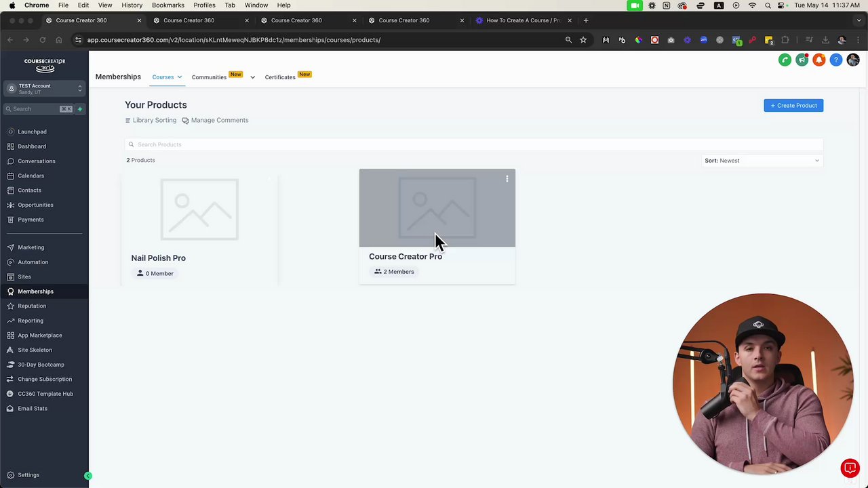
Task: Open Manage Comments
Action: (x=215, y=121)
